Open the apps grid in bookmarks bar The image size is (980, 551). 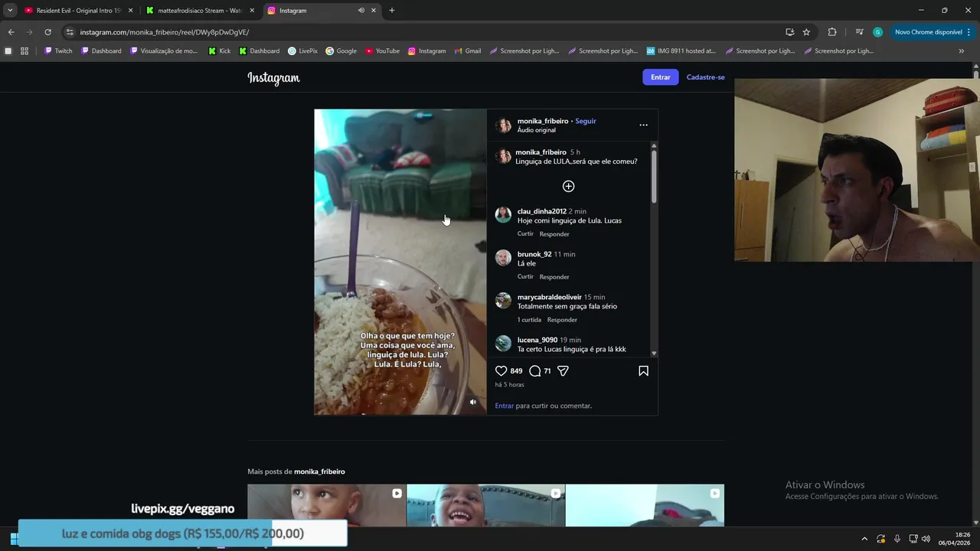tap(24, 51)
